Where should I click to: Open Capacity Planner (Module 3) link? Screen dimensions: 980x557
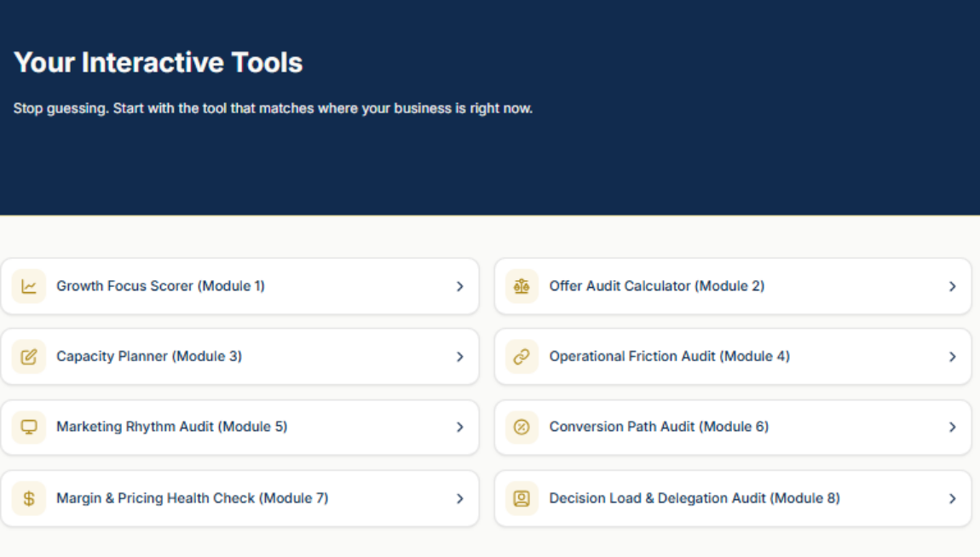[x=240, y=357]
